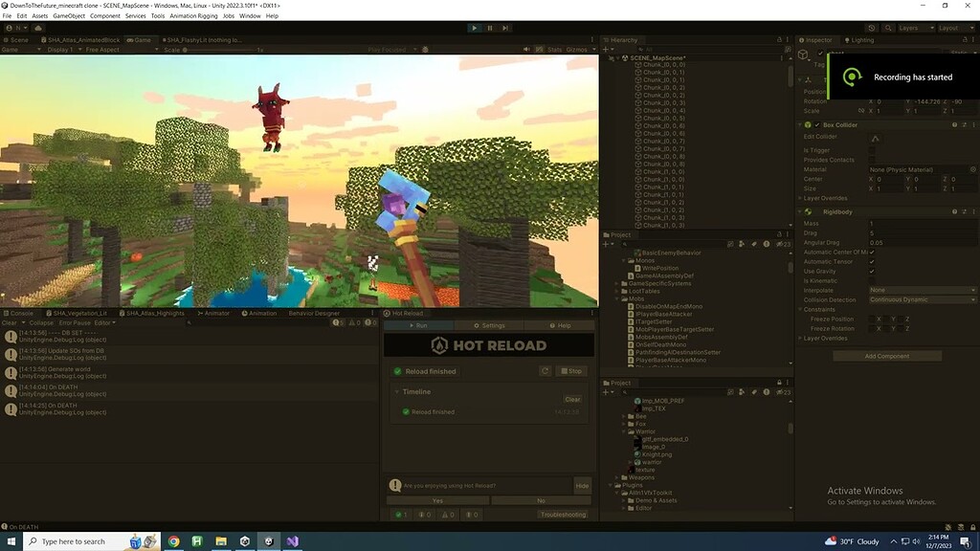Click the Stop button in the Hot Reload panel
The width and height of the screenshot is (980, 551).
[573, 370]
